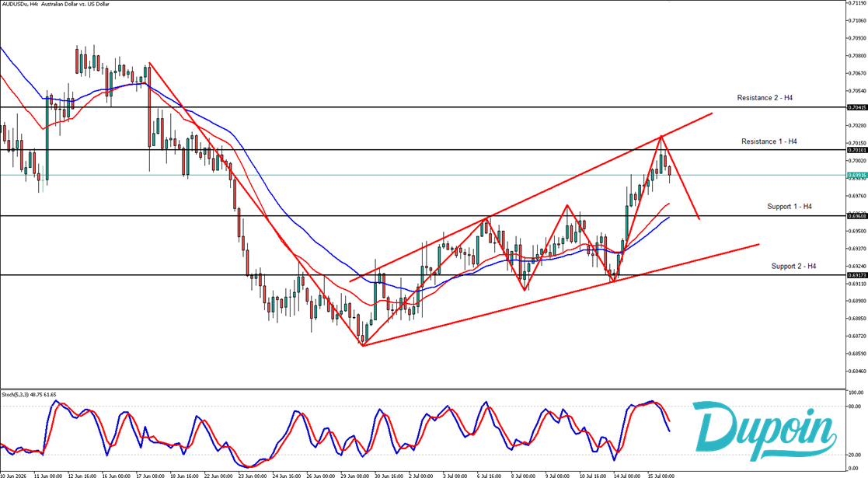Click the Stoch(5,3,3) indicator label
The width and height of the screenshot is (868, 478).
(29, 394)
